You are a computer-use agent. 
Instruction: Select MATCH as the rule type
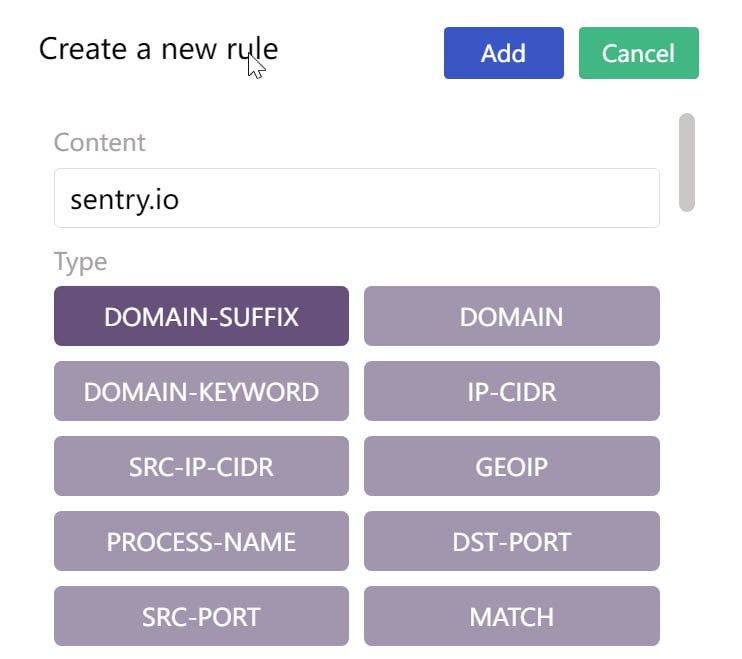pos(511,616)
